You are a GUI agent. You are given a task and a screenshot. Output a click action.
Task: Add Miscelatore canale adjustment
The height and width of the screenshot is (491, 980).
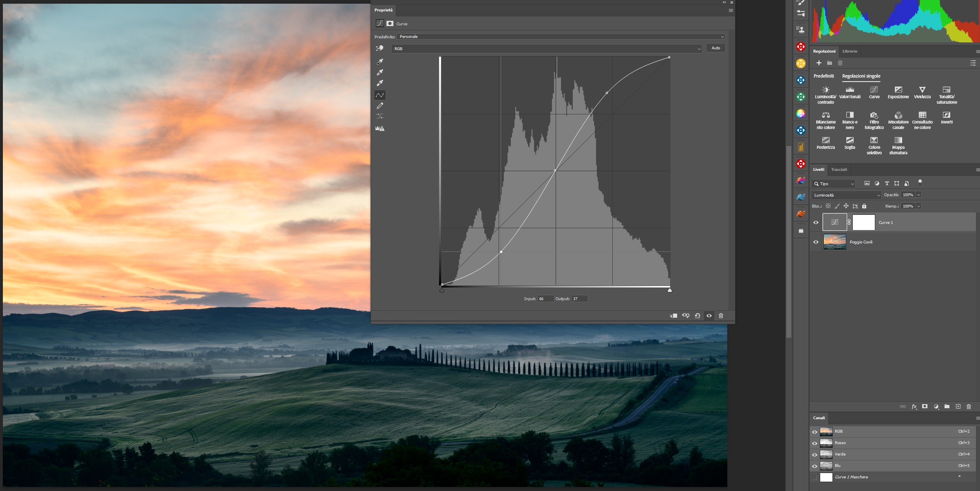[x=898, y=120]
